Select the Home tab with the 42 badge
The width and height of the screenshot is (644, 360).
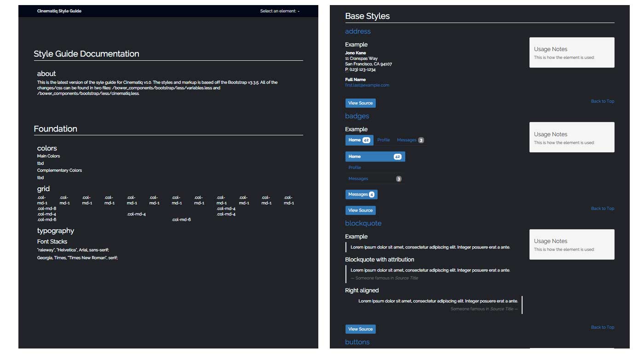pos(359,140)
